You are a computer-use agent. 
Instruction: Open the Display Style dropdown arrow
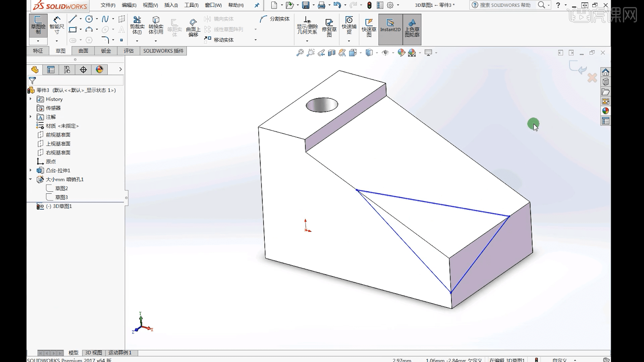[x=376, y=53]
